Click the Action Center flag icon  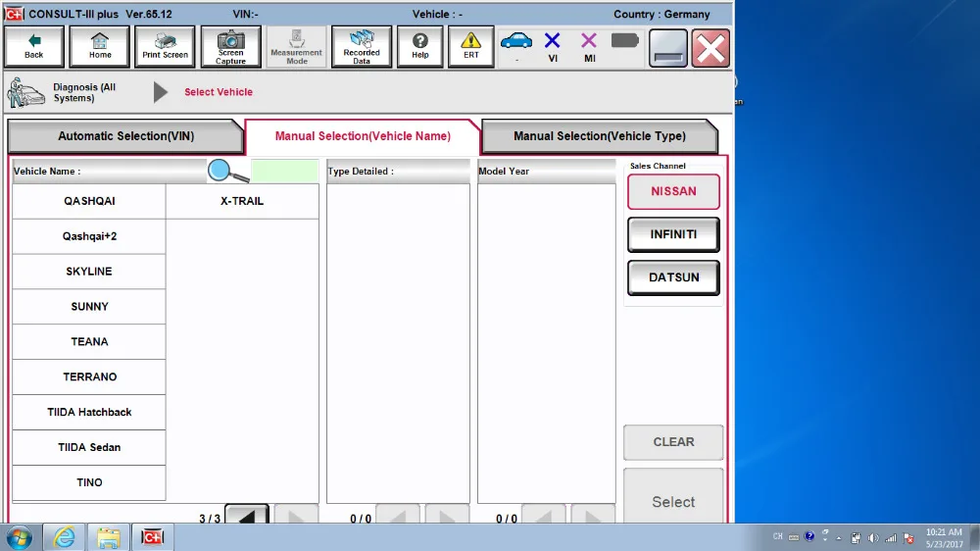[908, 538]
